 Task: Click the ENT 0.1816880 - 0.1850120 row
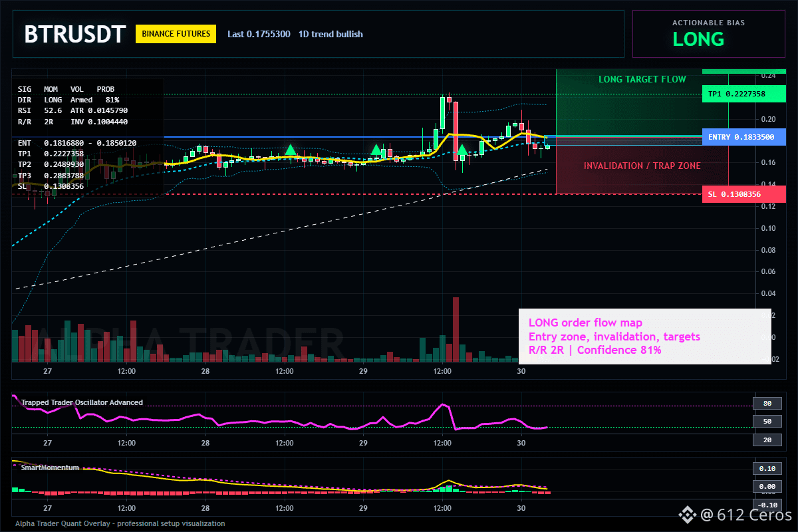click(x=77, y=143)
